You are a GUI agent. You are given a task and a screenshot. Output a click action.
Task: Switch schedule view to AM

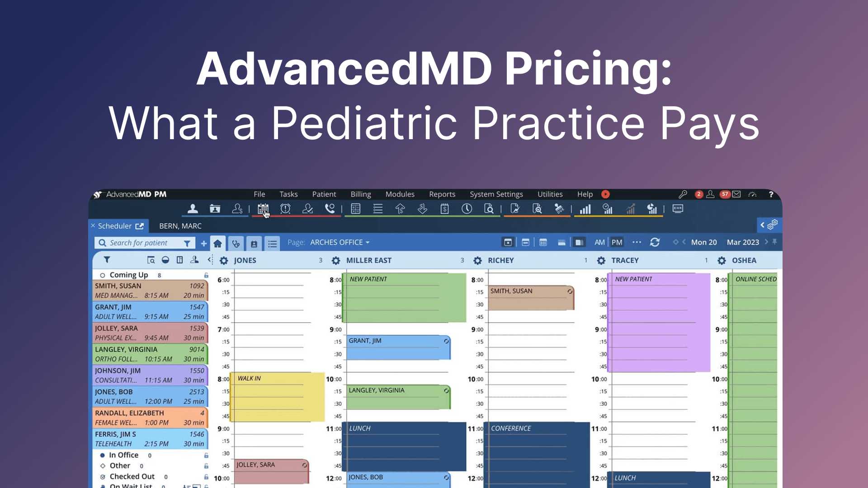click(x=599, y=243)
